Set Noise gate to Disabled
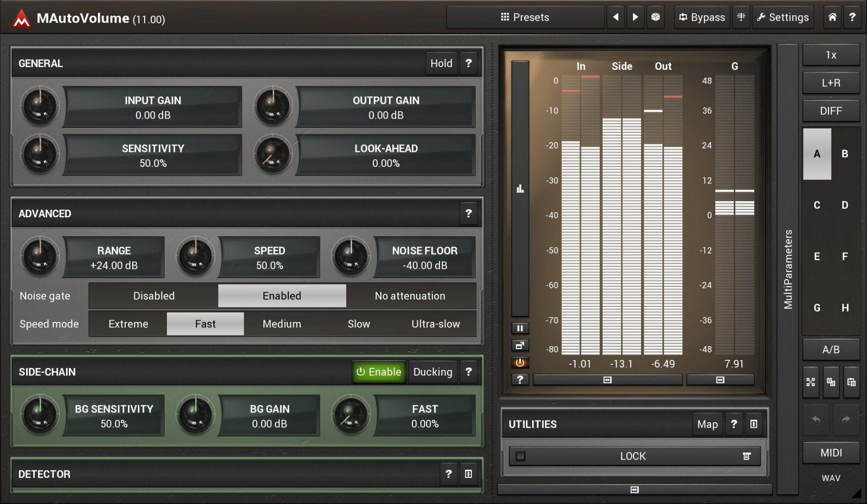The height and width of the screenshot is (504, 867). [153, 296]
